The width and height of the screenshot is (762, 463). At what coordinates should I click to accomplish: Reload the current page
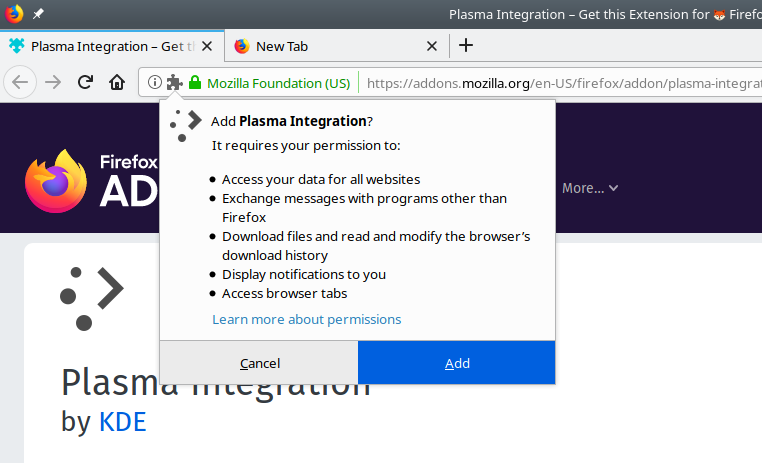point(86,82)
